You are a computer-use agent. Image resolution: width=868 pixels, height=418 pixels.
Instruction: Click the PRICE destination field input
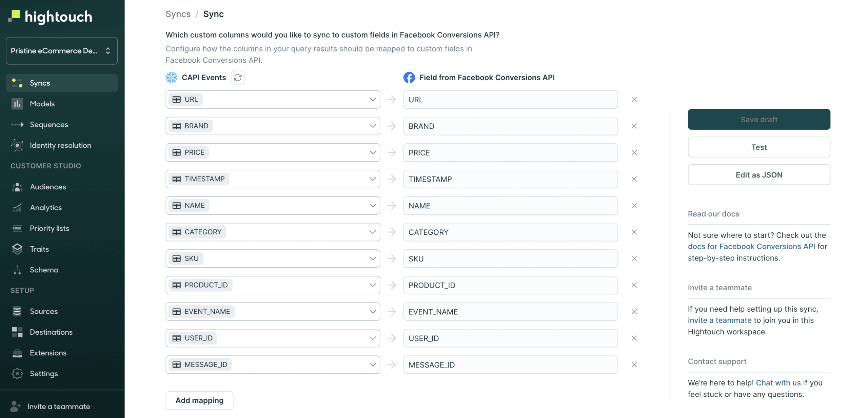pyautogui.click(x=510, y=153)
